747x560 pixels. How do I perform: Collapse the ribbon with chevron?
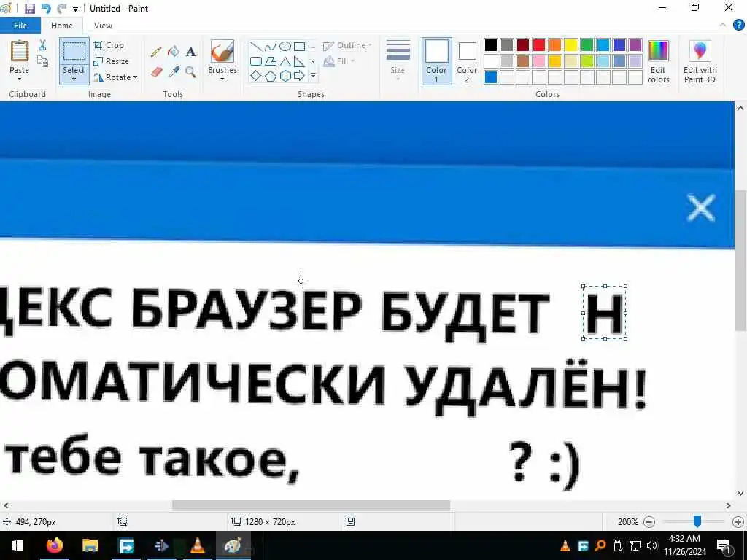723,26
